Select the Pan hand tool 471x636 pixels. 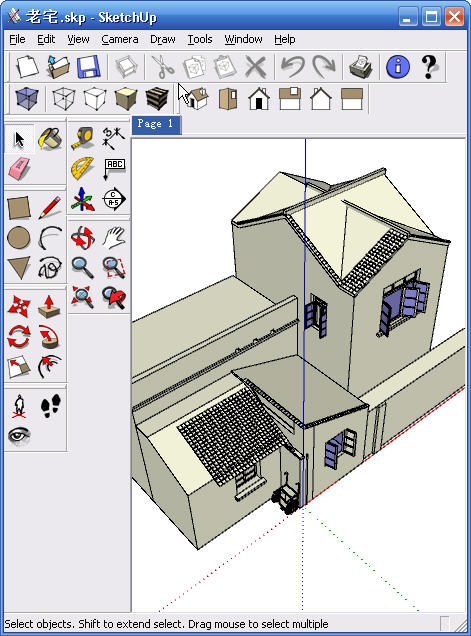[114, 237]
